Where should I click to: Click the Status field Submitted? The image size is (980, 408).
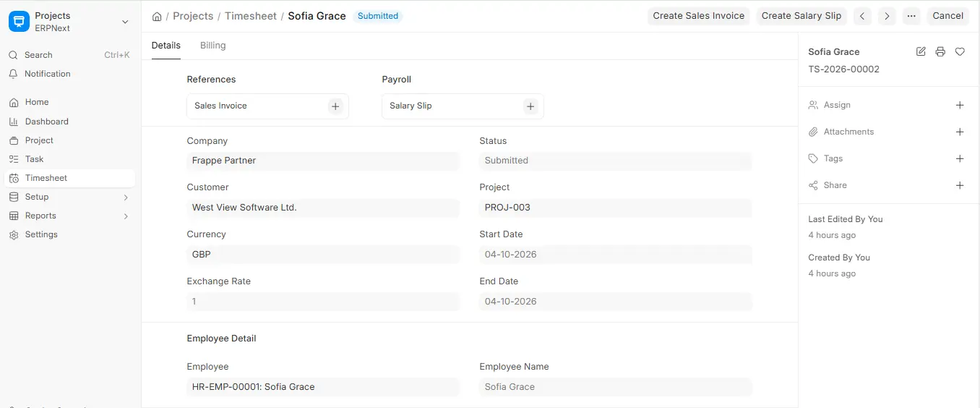tap(616, 161)
